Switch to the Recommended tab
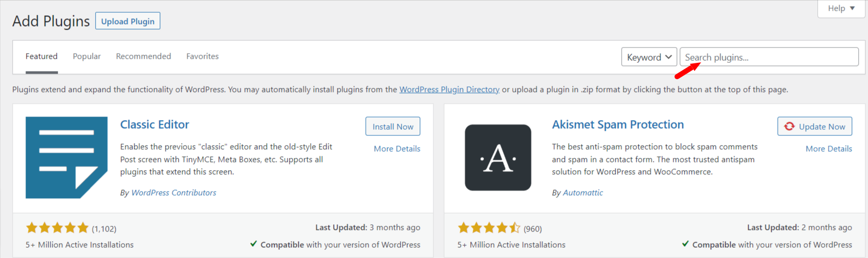 point(143,56)
